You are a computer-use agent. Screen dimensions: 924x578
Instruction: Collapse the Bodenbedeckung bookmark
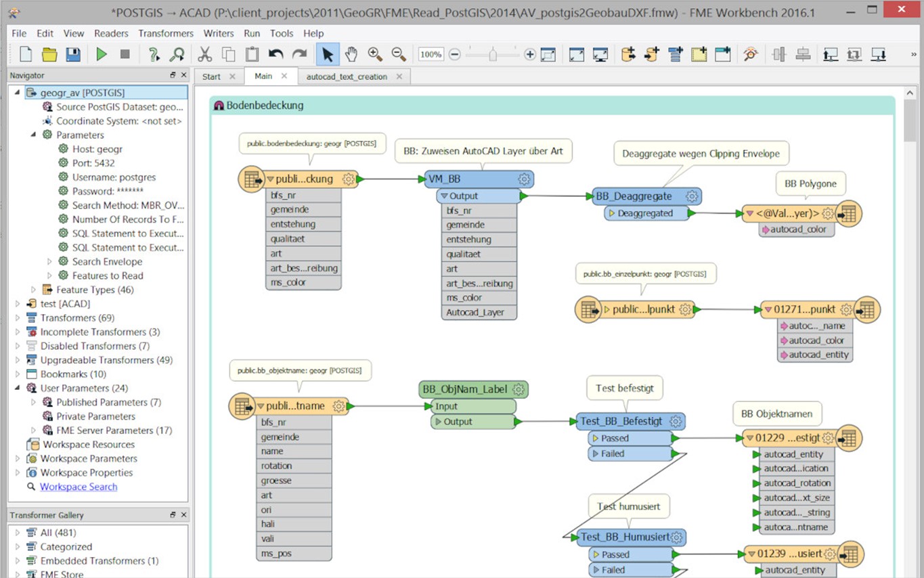[219, 106]
